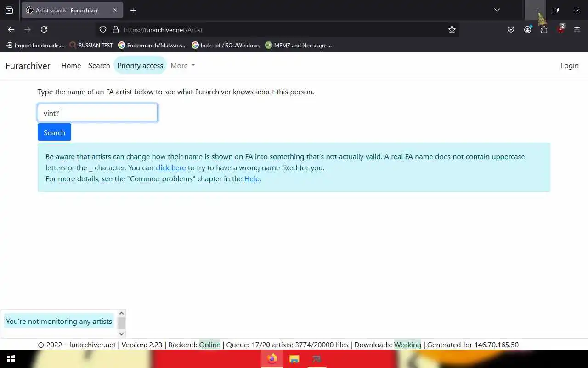Click 'You're not monitoring any artists' text

click(59, 321)
